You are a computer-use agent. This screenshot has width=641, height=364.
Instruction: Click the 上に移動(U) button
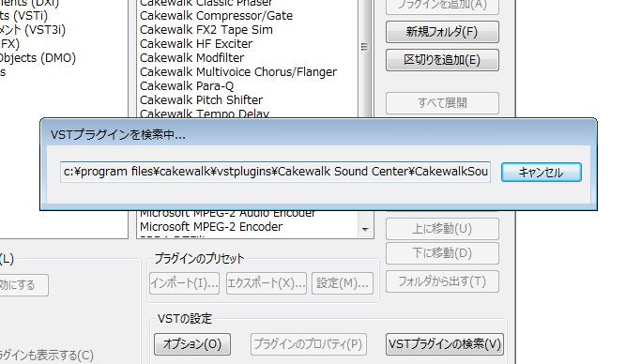442,229
